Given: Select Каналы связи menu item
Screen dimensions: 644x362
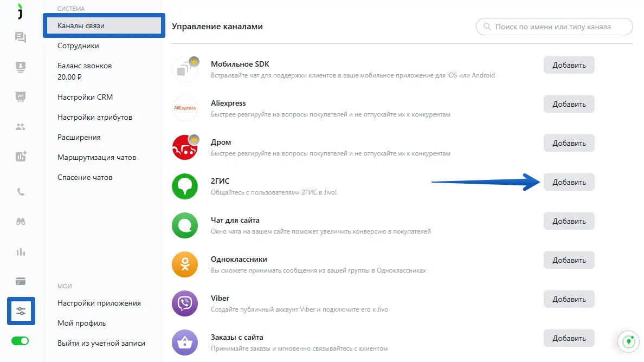Looking at the screenshot, I should (x=104, y=25).
